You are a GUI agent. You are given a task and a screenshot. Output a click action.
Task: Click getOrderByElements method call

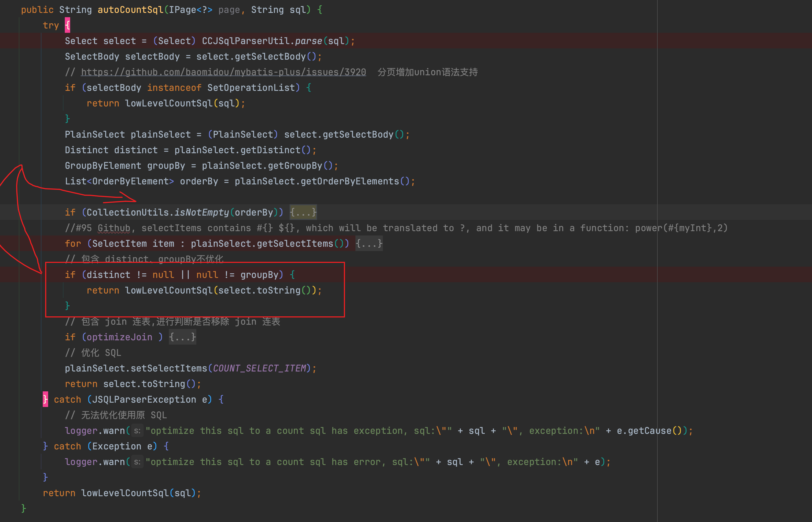coord(350,181)
